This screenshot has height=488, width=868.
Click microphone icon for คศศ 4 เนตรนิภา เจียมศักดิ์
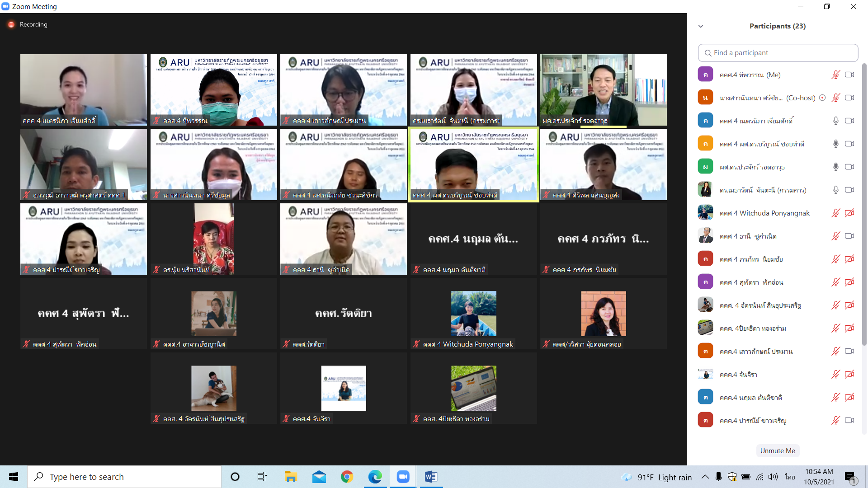pos(835,121)
